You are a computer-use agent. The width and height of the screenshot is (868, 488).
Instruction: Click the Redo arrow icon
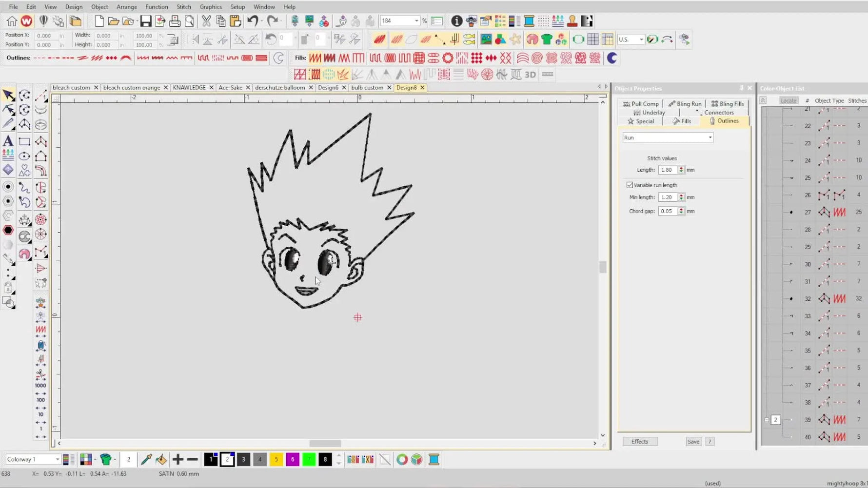point(273,21)
